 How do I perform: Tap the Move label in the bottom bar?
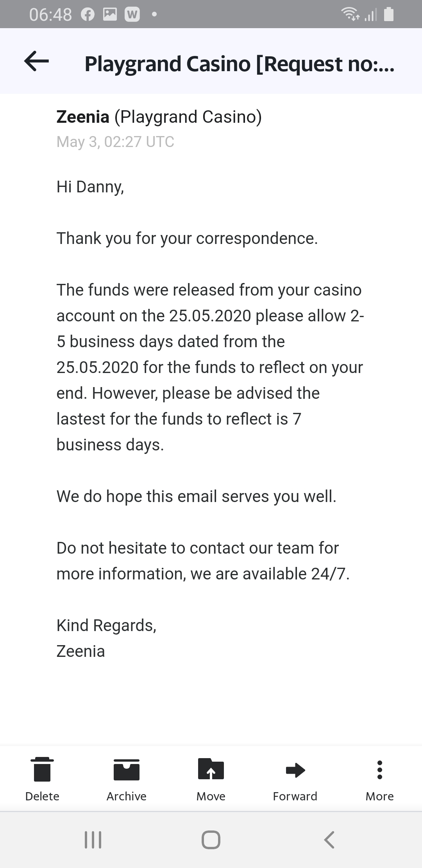tap(211, 796)
